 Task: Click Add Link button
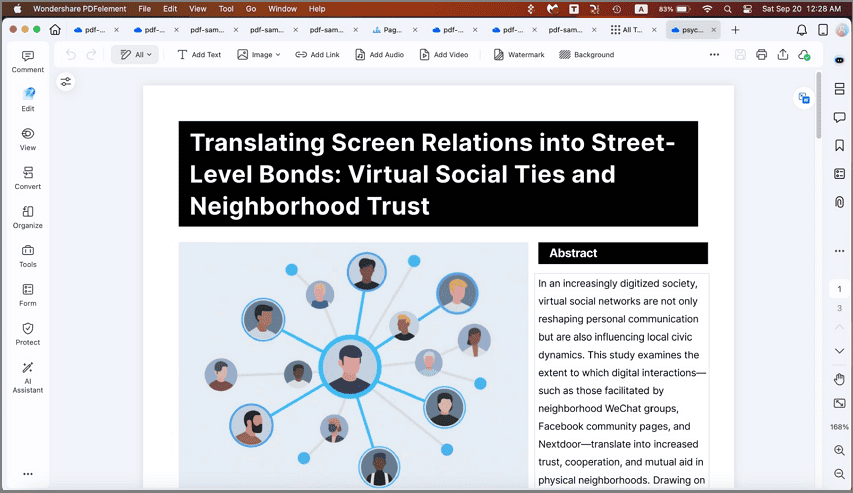(x=317, y=54)
